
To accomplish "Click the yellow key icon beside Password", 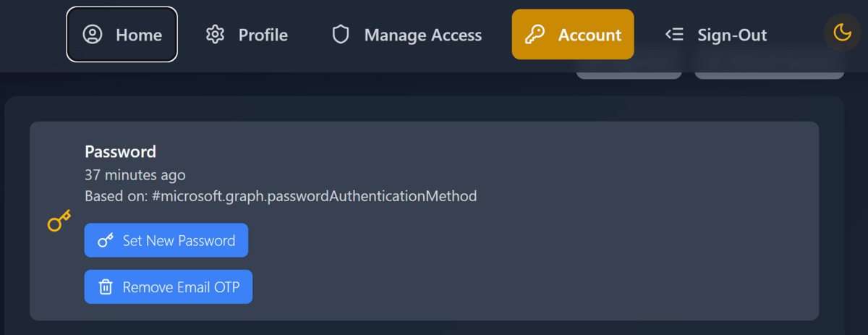I will tap(59, 221).
